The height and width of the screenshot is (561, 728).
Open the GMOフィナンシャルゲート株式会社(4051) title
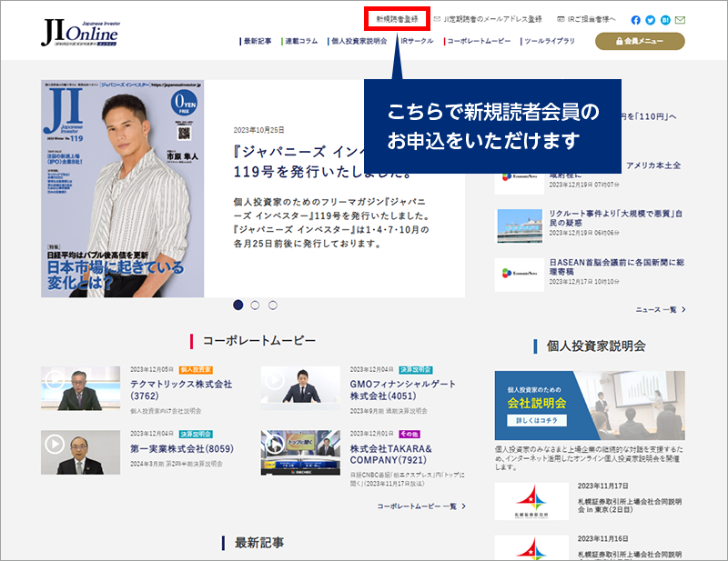point(402,390)
